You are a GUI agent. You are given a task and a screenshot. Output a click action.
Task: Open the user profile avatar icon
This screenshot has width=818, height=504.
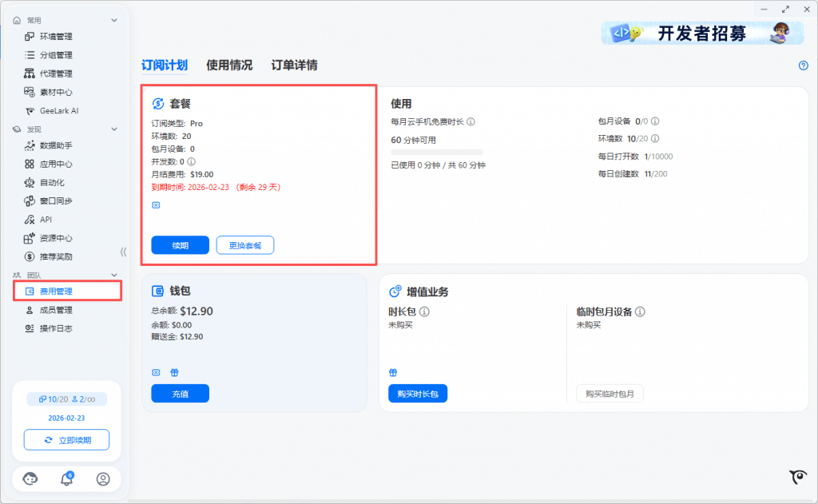point(103,479)
